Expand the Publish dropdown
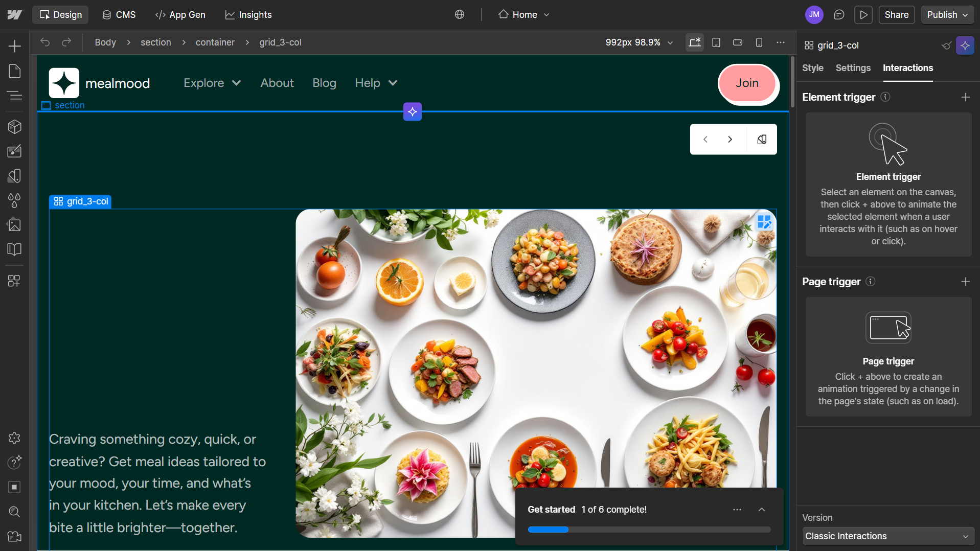This screenshot has width=980, height=551. point(947,15)
